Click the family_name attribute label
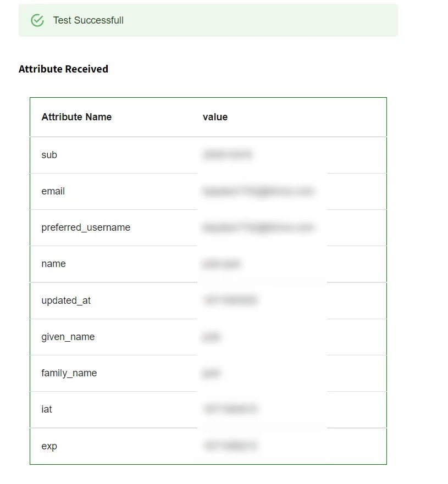Image resolution: width=448 pixels, height=484 pixels. point(69,373)
